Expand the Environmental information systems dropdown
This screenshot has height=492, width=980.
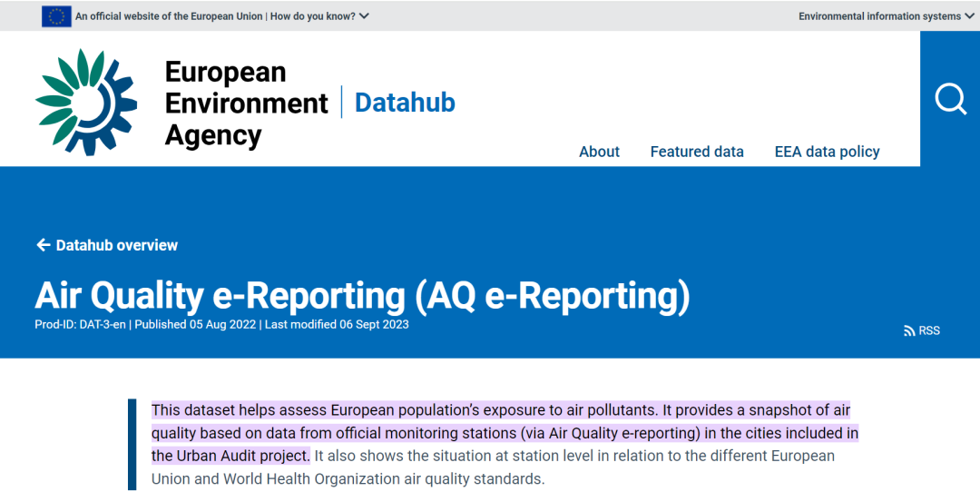887,16
